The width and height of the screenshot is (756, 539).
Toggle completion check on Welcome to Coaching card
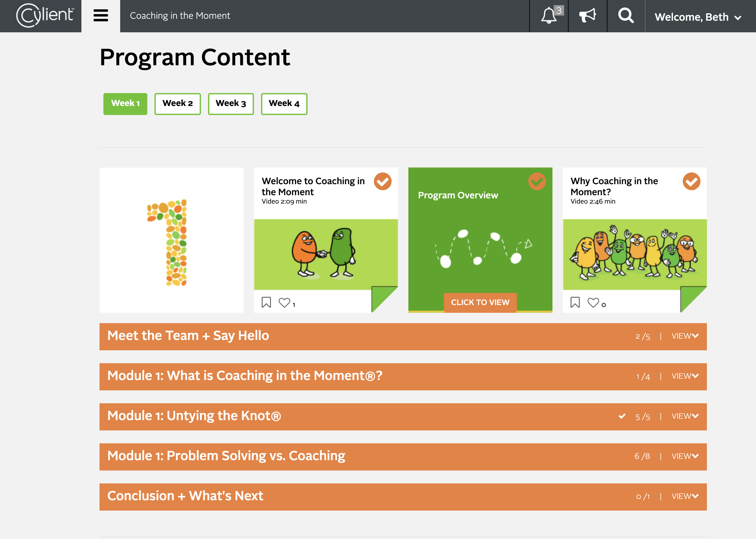point(382,182)
